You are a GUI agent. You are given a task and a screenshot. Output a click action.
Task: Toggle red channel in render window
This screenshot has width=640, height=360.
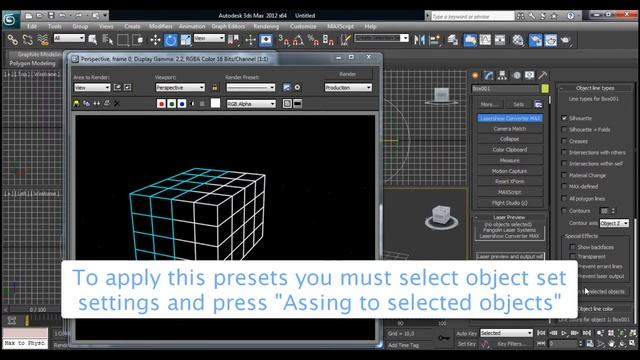(161, 104)
